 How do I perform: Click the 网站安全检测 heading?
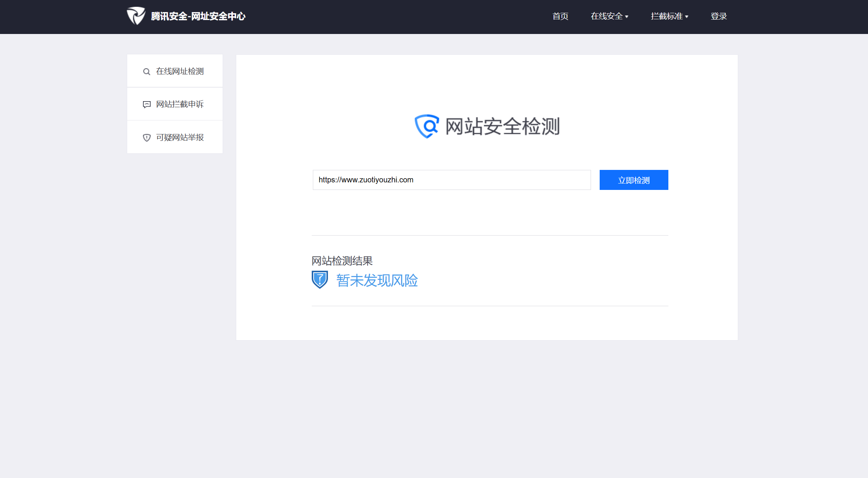pos(502,126)
